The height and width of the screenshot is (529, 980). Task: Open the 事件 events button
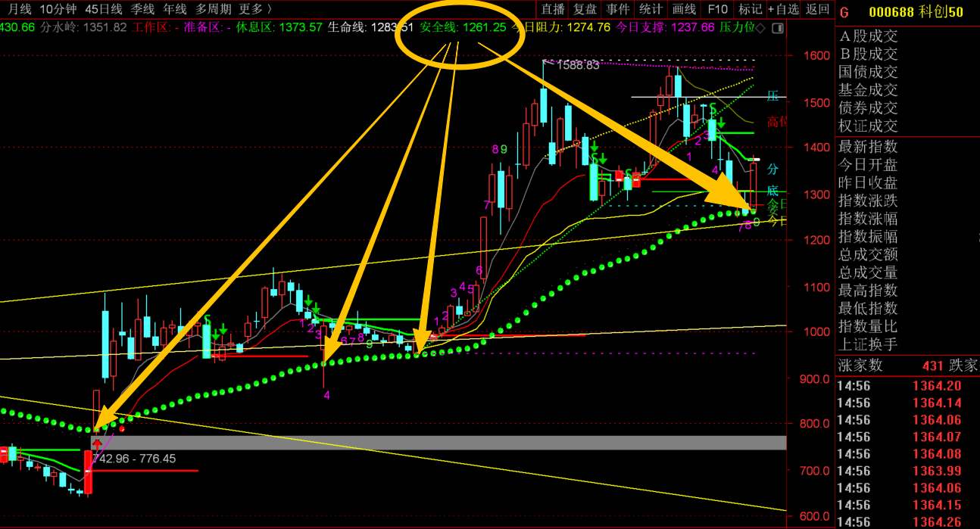618,9
